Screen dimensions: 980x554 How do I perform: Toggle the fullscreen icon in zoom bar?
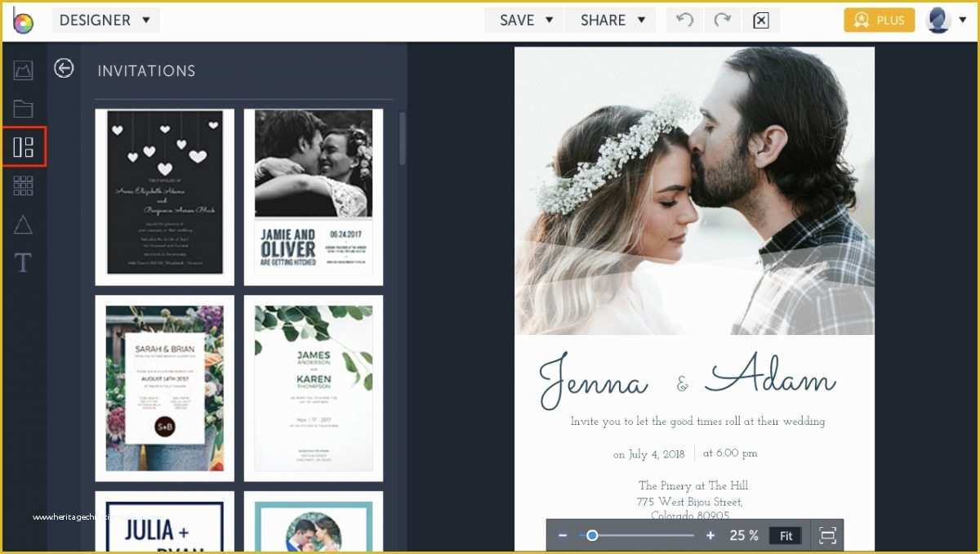coord(827,536)
